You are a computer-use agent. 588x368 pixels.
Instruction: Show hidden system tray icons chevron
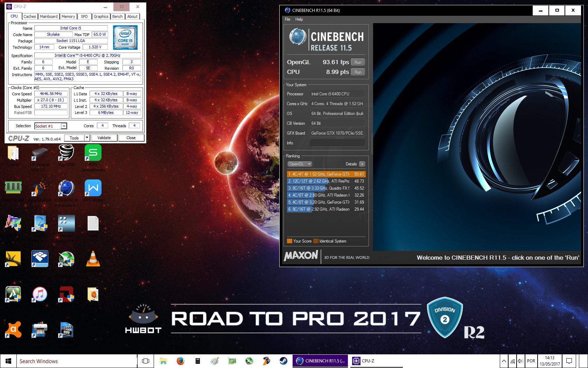504,361
